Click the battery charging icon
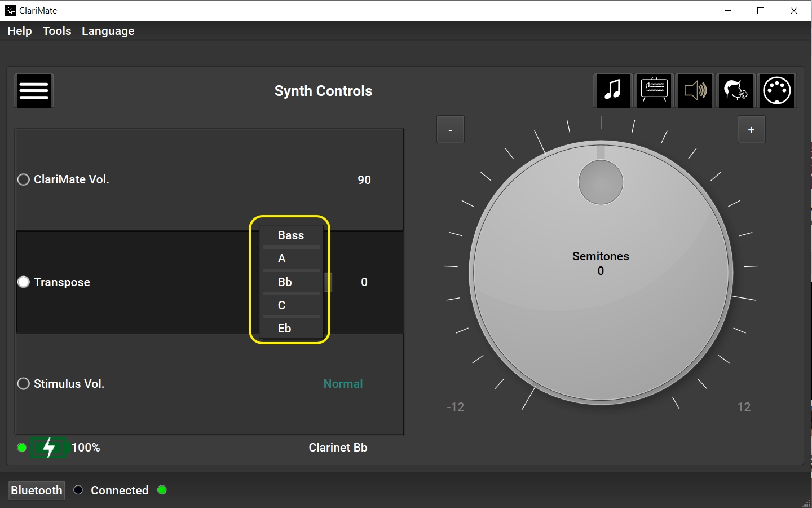The image size is (812, 508). pyautogui.click(x=49, y=448)
